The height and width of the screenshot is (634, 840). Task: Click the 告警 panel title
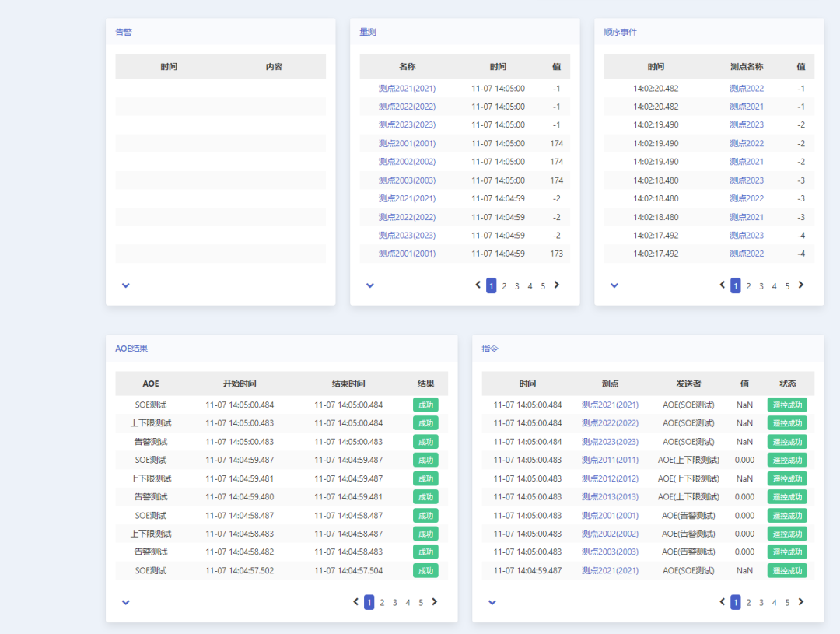(x=124, y=32)
